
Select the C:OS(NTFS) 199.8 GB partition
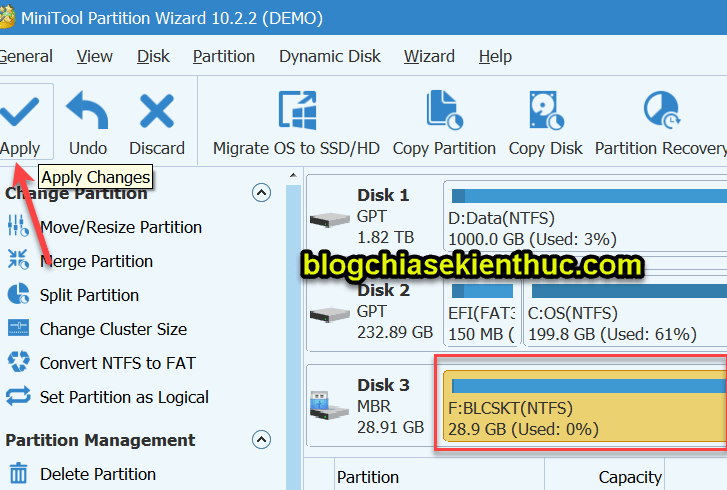coord(625,313)
